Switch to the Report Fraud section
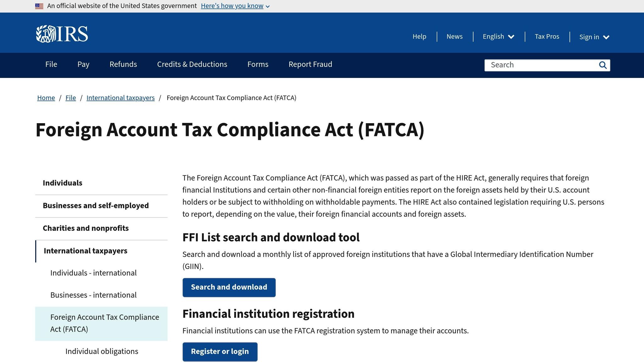The width and height of the screenshot is (644, 362). pyautogui.click(x=310, y=64)
